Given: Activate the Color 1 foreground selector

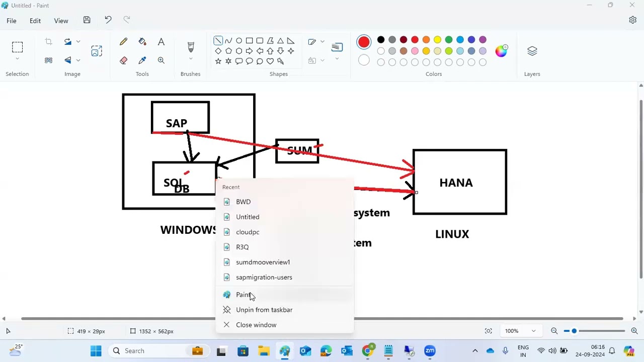Looking at the screenshot, I should click(x=364, y=42).
